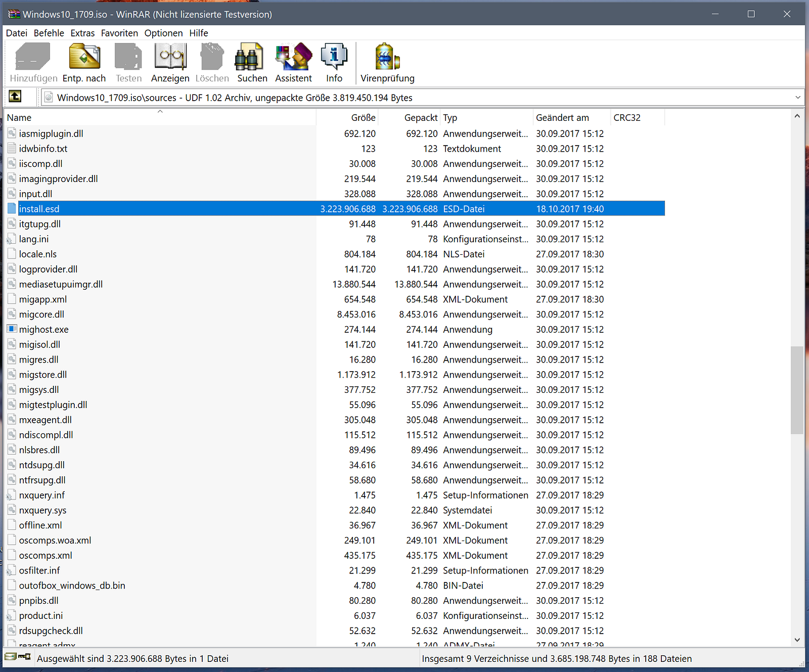Image resolution: width=809 pixels, height=672 pixels.
Task: Sort files by Gepackt column
Action: click(410, 117)
